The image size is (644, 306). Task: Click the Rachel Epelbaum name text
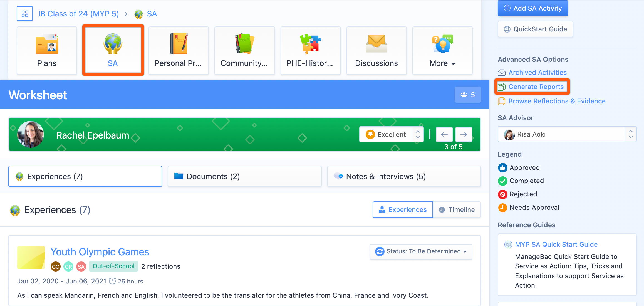click(x=93, y=135)
